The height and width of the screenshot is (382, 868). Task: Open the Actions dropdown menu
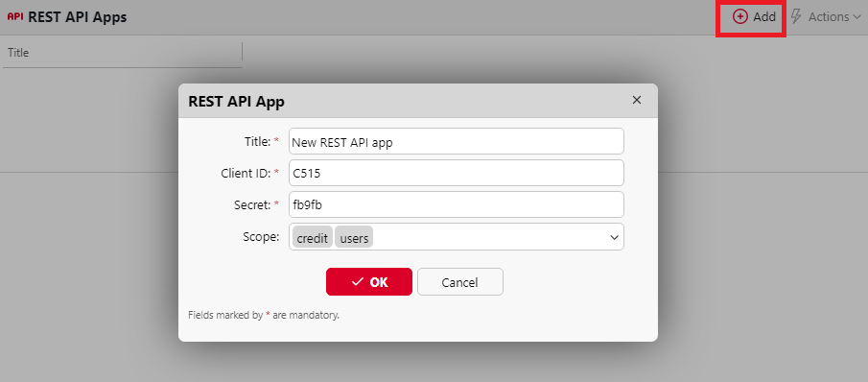pos(826,16)
